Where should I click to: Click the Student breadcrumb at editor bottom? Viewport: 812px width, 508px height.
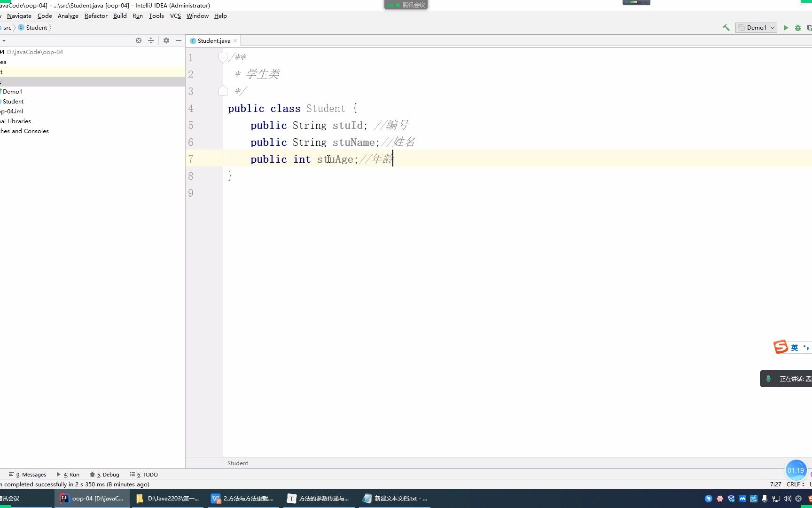pos(238,463)
